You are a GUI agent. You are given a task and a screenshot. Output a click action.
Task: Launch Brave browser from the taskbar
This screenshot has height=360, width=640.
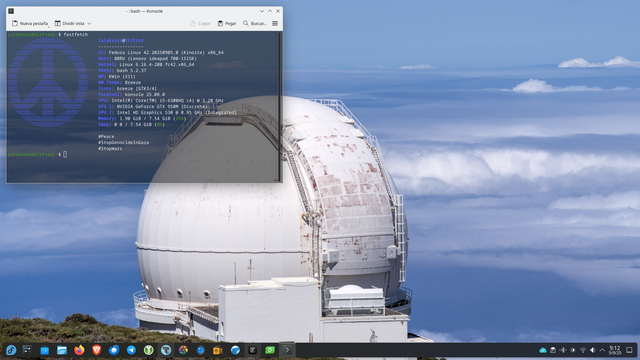[96, 350]
